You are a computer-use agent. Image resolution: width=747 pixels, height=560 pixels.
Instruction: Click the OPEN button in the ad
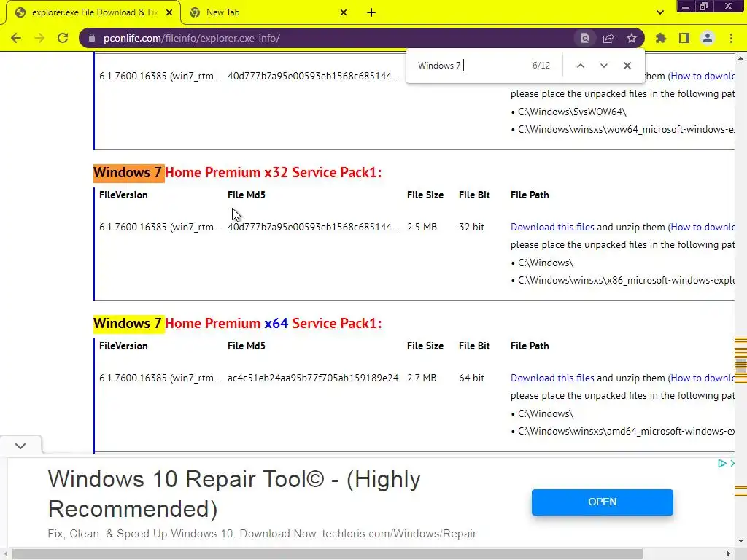click(x=602, y=502)
